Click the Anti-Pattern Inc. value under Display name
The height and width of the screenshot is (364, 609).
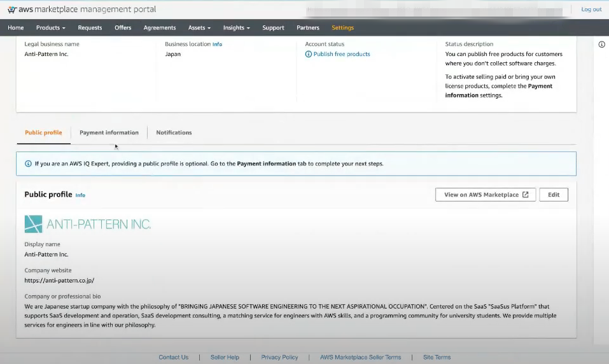(x=46, y=255)
